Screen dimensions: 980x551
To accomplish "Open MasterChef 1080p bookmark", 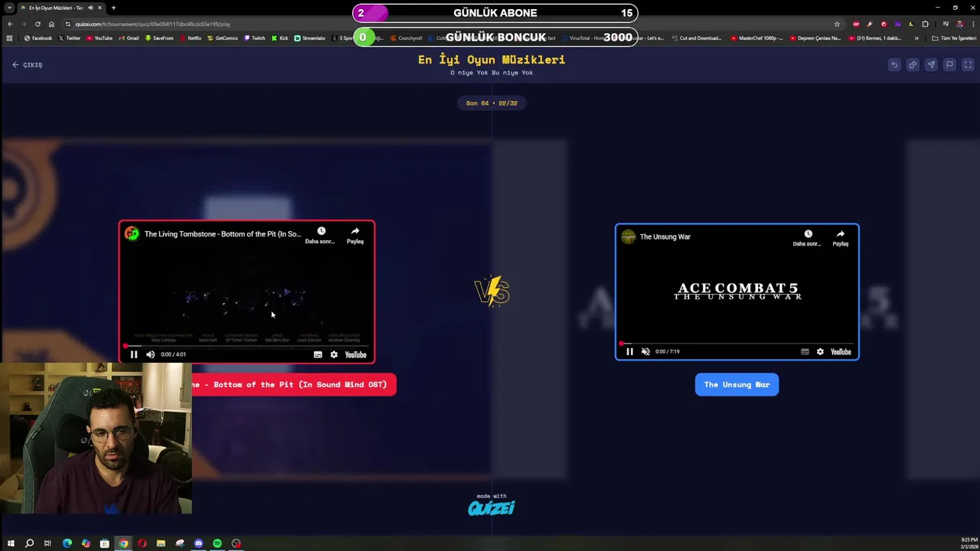I will pyautogui.click(x=757, y=37).
